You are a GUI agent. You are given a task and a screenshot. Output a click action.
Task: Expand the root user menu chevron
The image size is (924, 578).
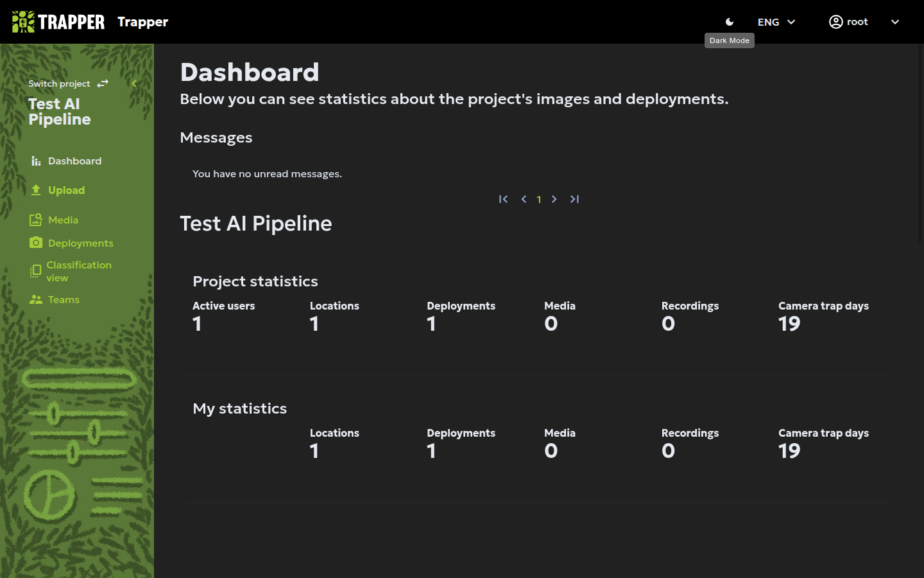click(895, 22)
